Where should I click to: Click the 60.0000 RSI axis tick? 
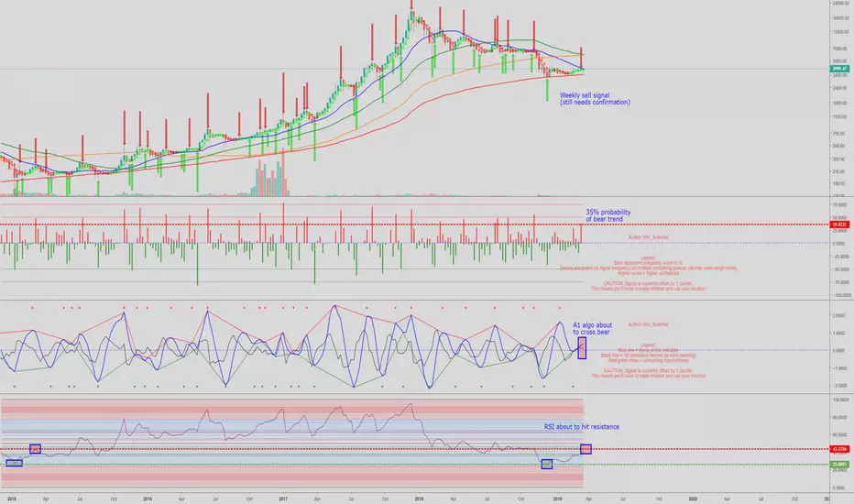pyautogui.click(x=839, y=435)
